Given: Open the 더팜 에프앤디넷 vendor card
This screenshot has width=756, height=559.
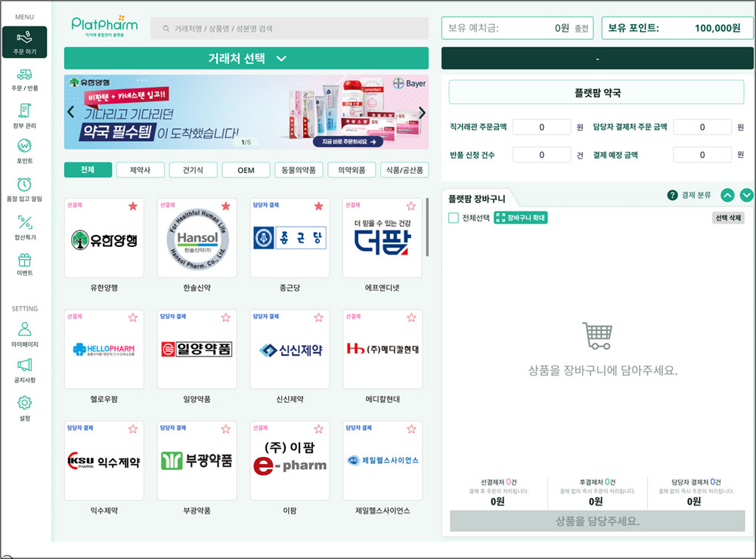Looking at the screenshot, I should (x=383, y=237).
